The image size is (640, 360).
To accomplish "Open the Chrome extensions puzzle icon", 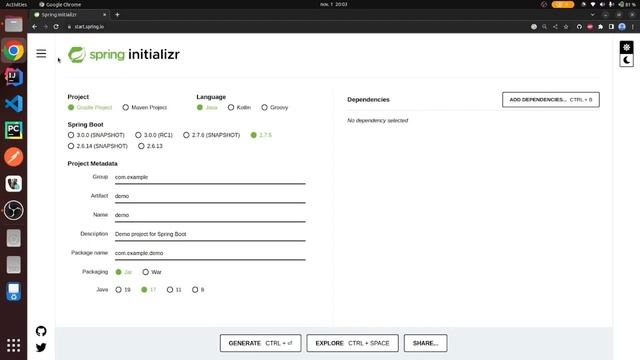I will (x=600, y=27).
